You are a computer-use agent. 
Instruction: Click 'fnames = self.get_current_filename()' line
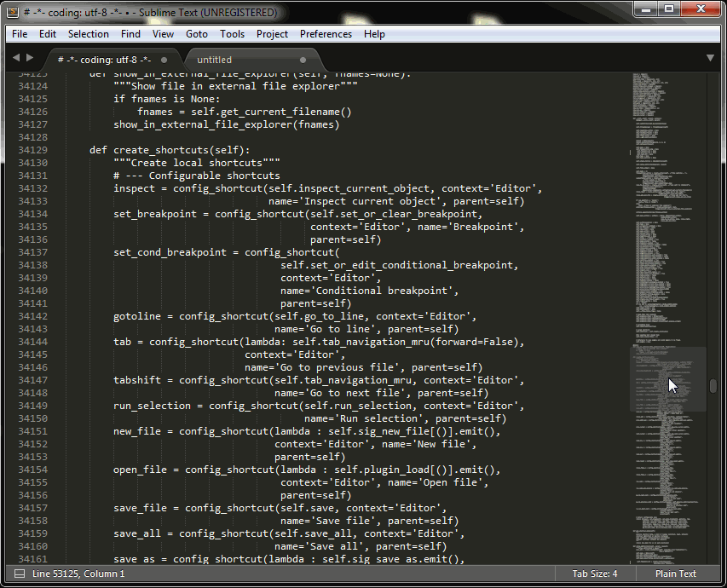click(245, 112)
